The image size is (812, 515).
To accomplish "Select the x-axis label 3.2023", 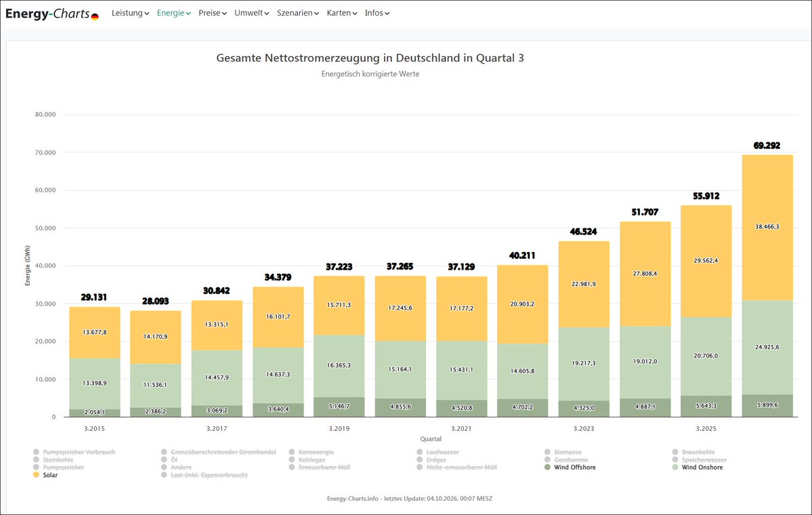I will (x=584, y=428).
